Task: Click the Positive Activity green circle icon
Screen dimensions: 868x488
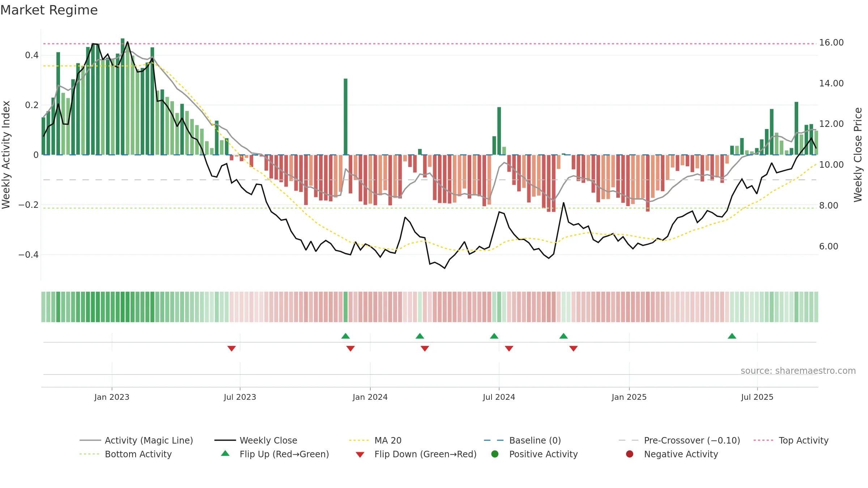Action: tap(495, 454)
